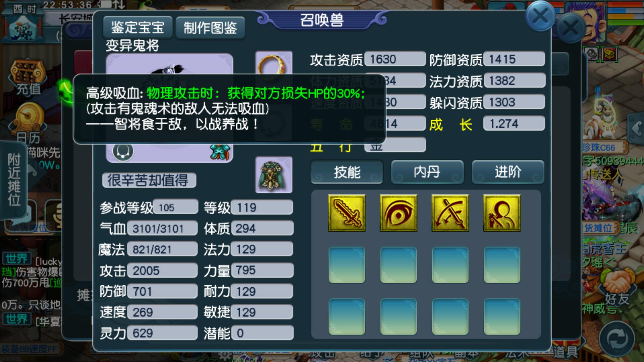Image resolution: width=644 pixels, height=362 pixels.
Task: Open the armor equipment slot
Action: coord(274,175)
